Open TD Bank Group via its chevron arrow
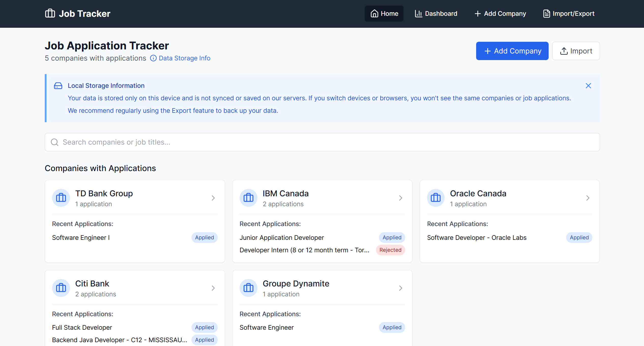 pos(213,198)
